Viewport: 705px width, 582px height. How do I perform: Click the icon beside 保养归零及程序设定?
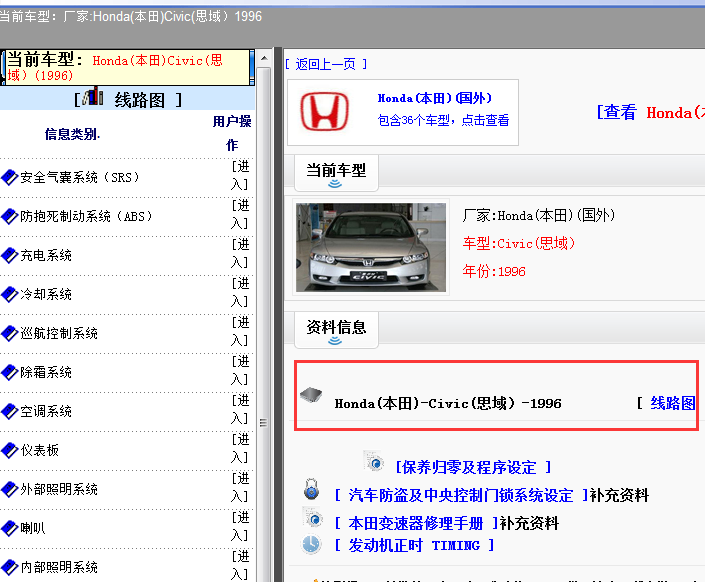[374, 461]
